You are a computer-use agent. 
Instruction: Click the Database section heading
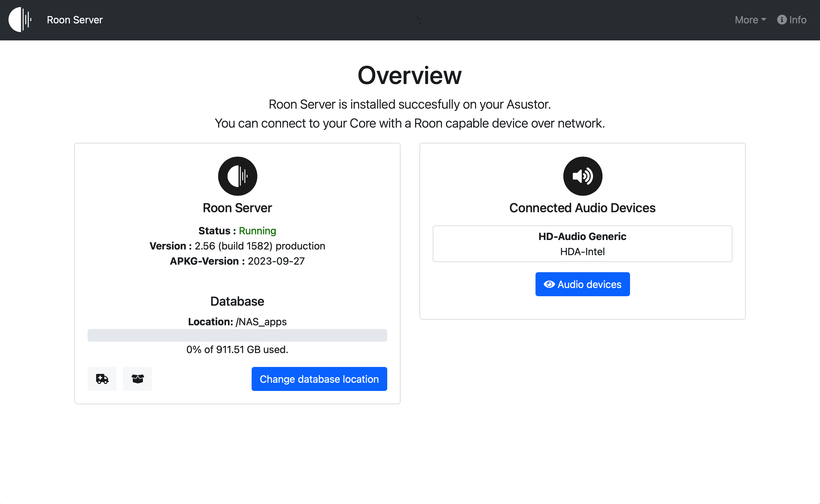237,301
